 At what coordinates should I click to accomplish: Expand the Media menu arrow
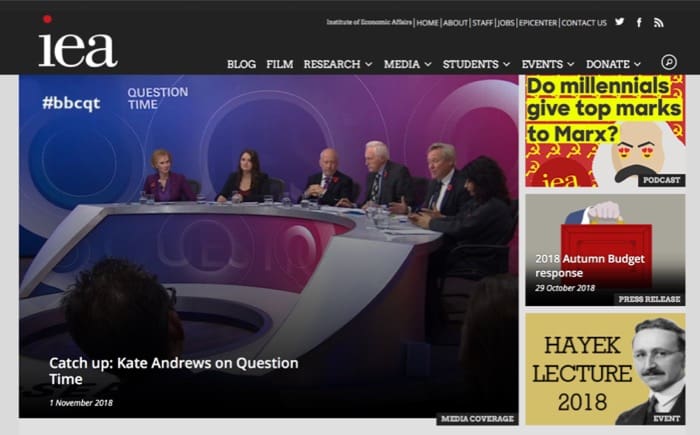point(428,64)
